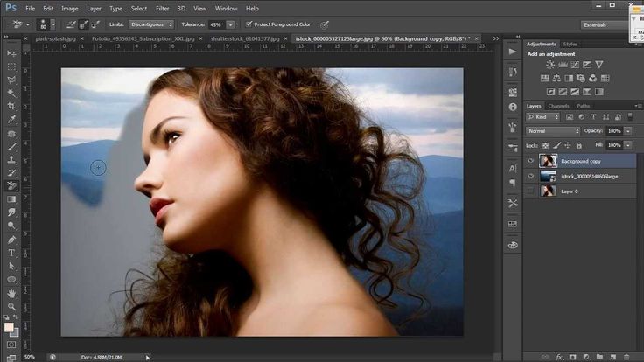Switch to the pink-splash.jpg document tab

tap(54, 38)
